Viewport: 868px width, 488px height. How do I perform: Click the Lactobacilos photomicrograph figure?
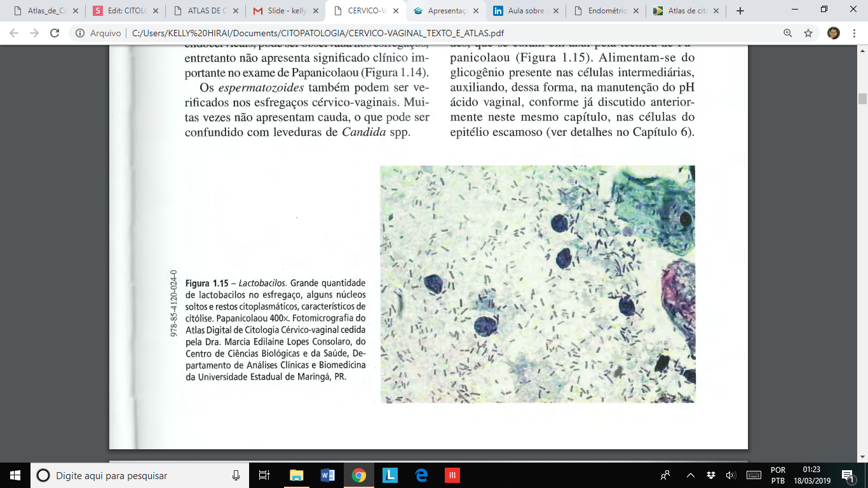pyautogui.click(x=538, y=284)
